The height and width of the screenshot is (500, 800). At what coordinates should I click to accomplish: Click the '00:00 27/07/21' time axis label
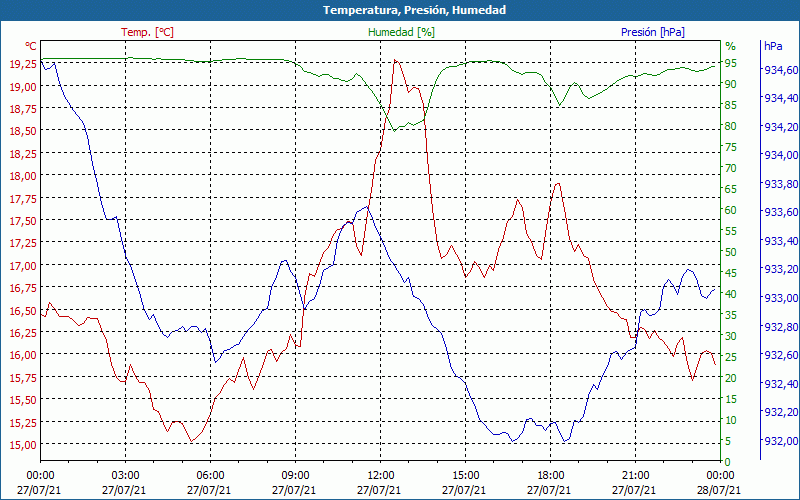pos(39,483)
